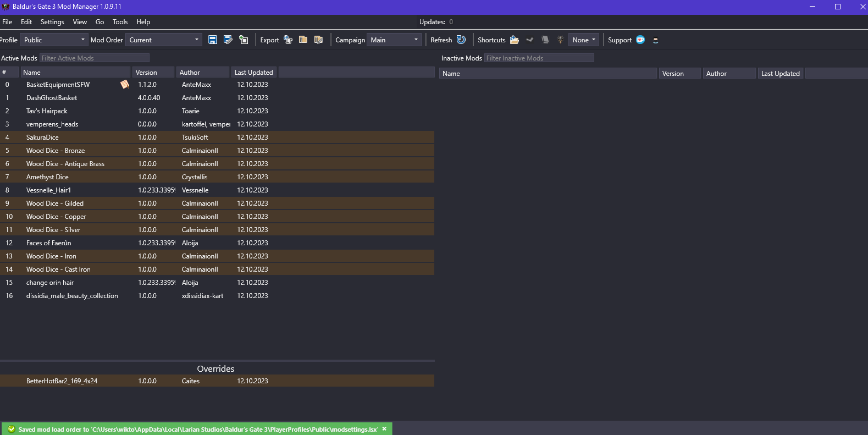This screenshot has height=435, width=868.
Task: Open the Help menu
Action: tap(143, 22)
